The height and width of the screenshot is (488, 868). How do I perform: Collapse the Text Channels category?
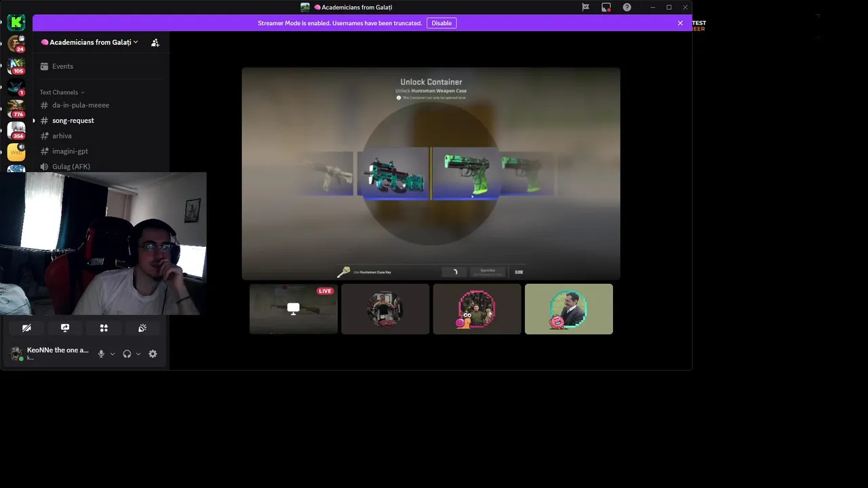[62, 92]
